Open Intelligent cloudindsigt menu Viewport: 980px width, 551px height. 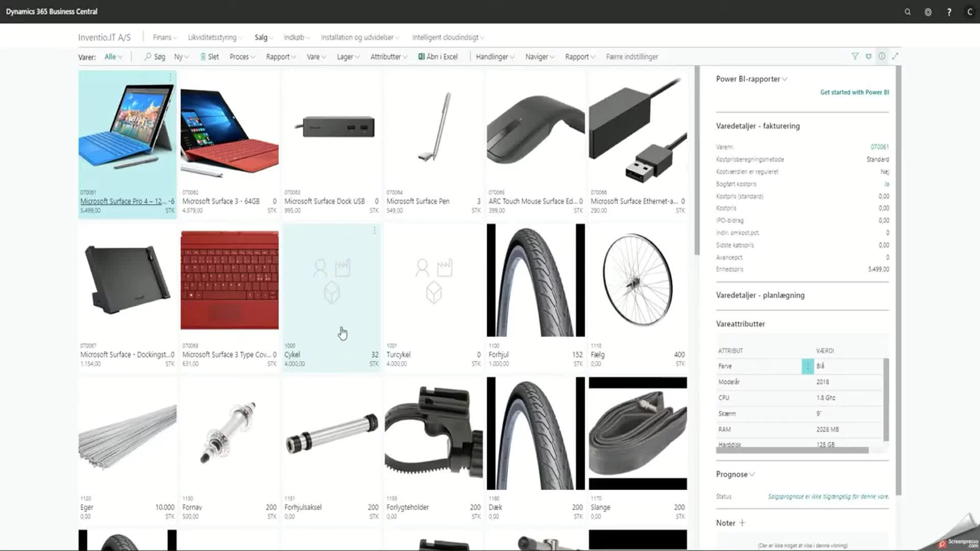click(448, 37)
